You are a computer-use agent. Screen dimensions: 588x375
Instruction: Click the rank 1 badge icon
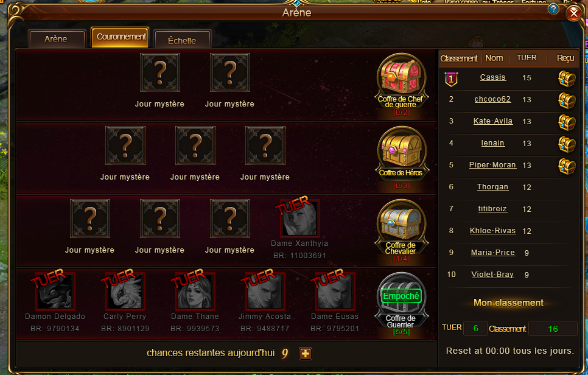(x=451, y=79)
